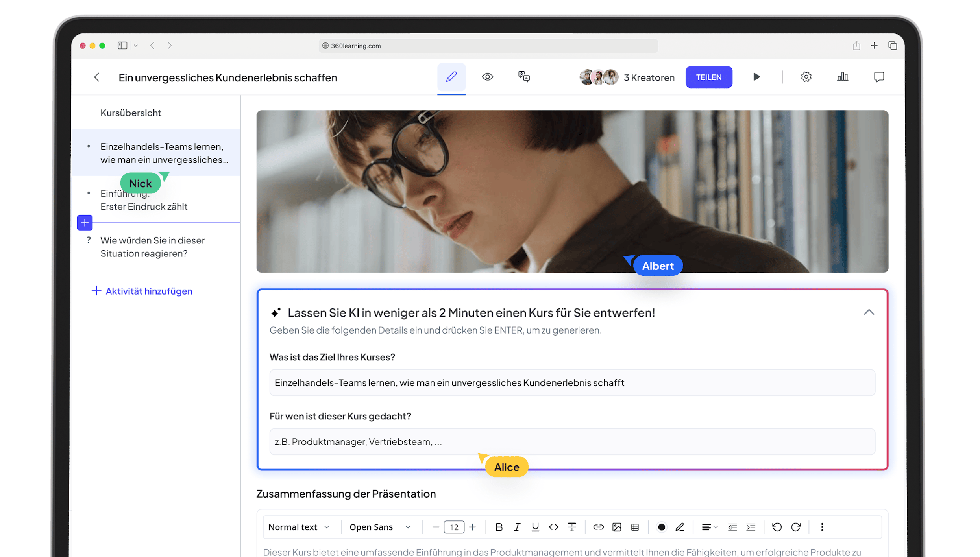
Task: Insert a table in the presentation summary
Action: pyautogui.click(x=635, y=527)
